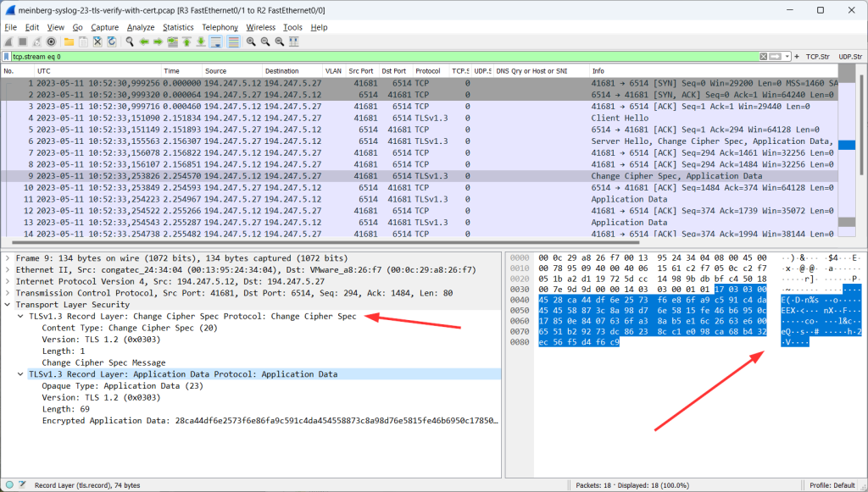Collapse the Change Cipher Spec record layer
The height and width of the screenshot is (492, 868).
coord(20,316)
